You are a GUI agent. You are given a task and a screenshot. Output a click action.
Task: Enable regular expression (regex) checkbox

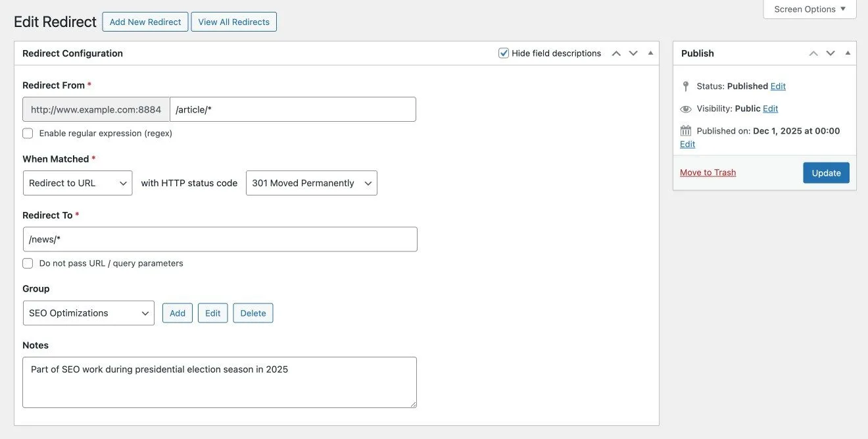tap(28, 134)
